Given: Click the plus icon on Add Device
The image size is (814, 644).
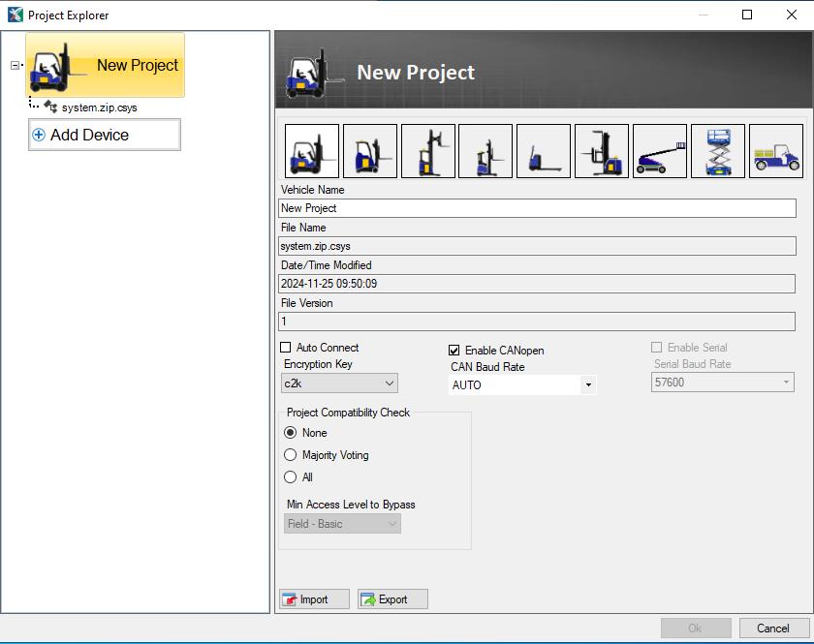Looking at the screenshot, I should click(x=39, y=135).
